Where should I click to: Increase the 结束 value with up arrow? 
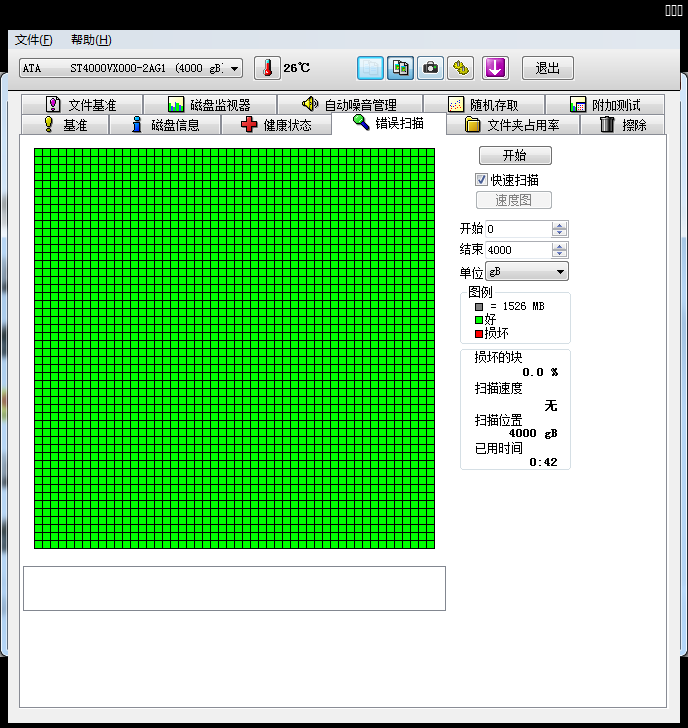pos(559,246)
